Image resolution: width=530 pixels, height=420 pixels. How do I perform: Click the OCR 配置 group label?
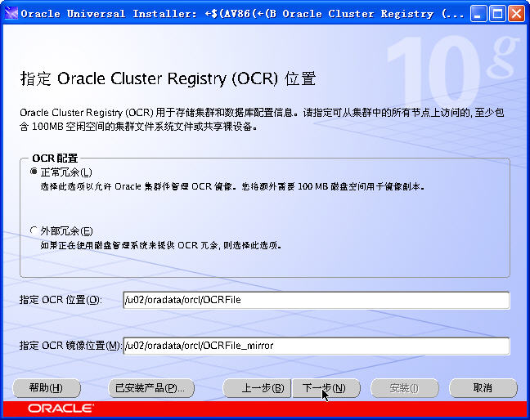(x=55, y=158)
